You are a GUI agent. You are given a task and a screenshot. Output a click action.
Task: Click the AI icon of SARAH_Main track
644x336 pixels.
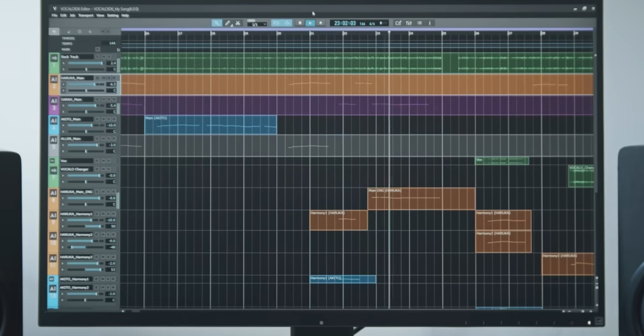[x=54, y=101]
